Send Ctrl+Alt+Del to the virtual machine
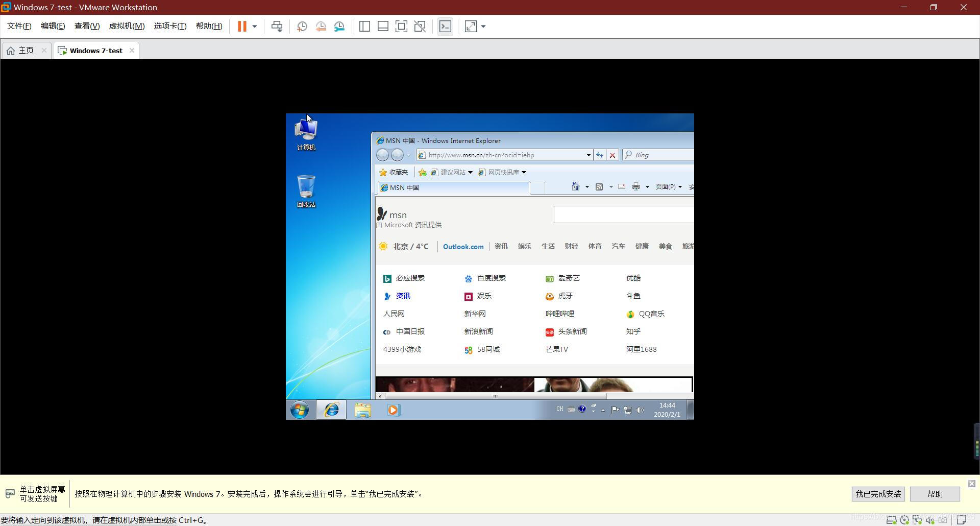Viewport: 980px width, 526px height. click(x=277, y=26)
